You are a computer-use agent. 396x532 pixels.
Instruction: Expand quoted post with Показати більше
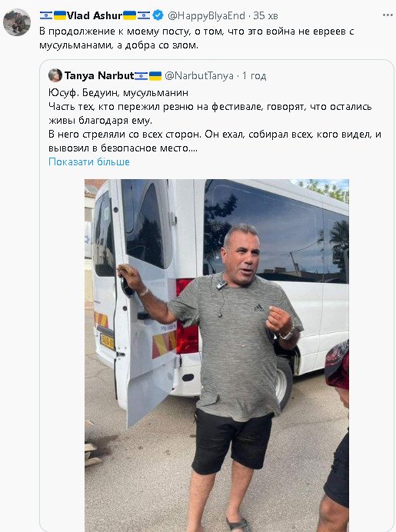click(x=89, y=162)
